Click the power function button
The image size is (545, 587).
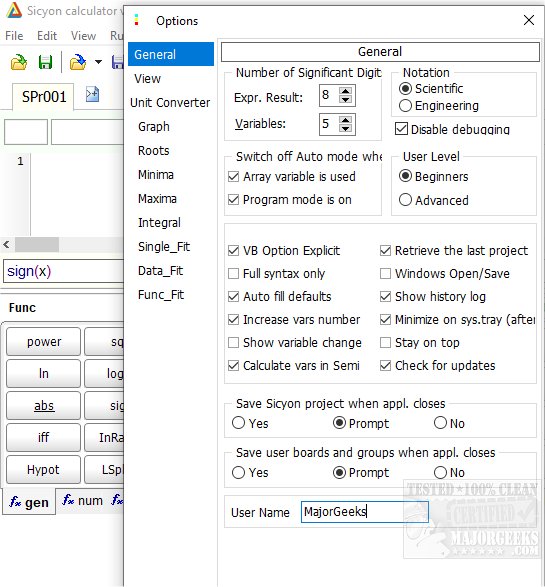coord(43,341)
